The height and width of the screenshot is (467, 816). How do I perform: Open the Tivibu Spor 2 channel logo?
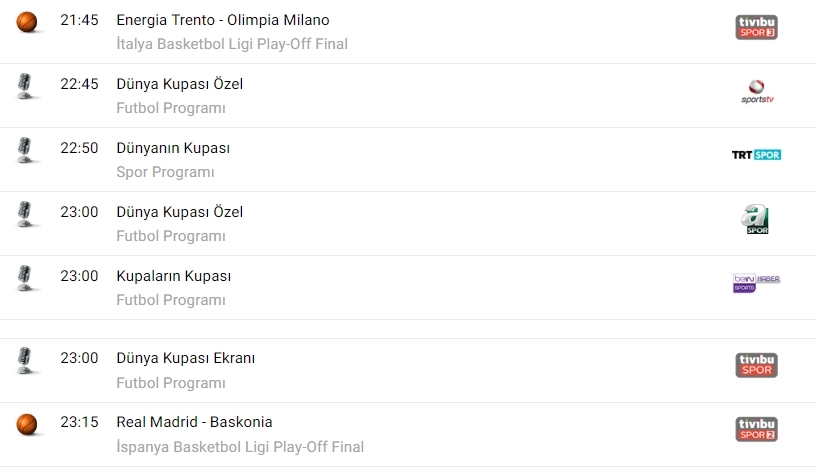coord(756,429)
